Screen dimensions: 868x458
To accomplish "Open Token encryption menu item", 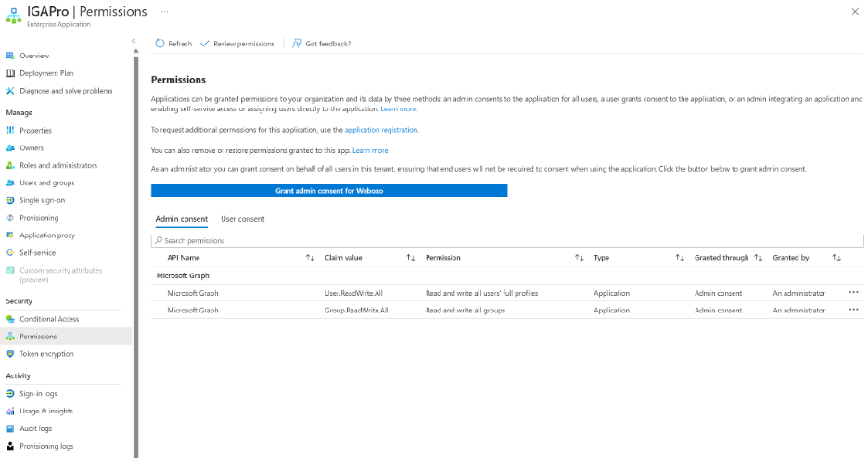I will (x=46, y=354).
